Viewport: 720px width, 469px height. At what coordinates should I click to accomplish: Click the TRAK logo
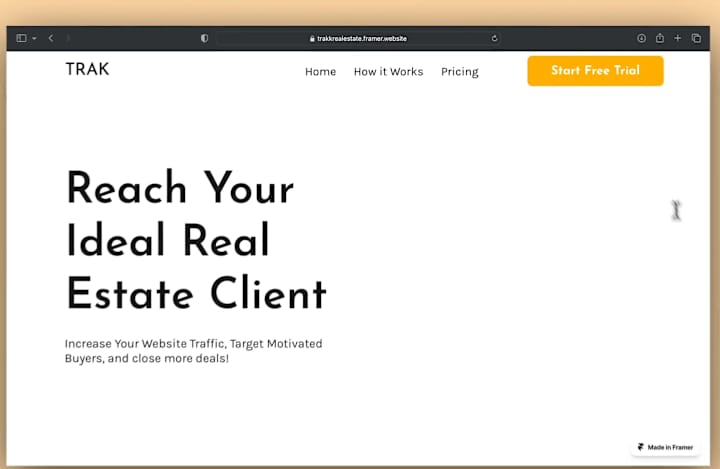click(87, 69)
